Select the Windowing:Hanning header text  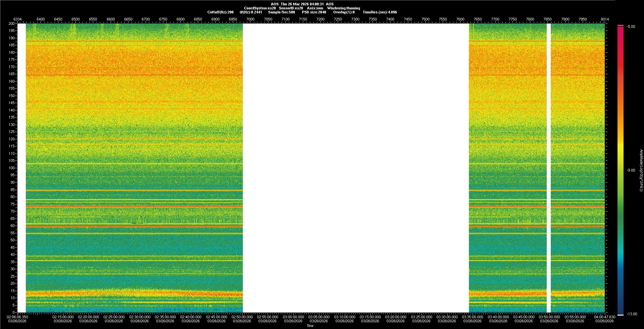click(343, 8)
